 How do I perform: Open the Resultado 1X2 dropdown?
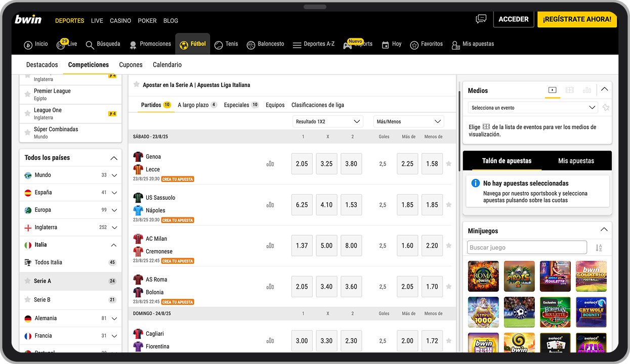[328, 121]
